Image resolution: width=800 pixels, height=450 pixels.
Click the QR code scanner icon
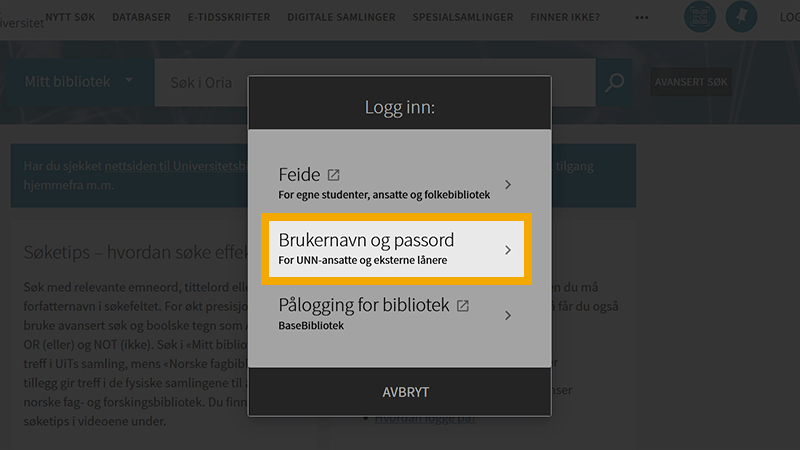[699, 17]
